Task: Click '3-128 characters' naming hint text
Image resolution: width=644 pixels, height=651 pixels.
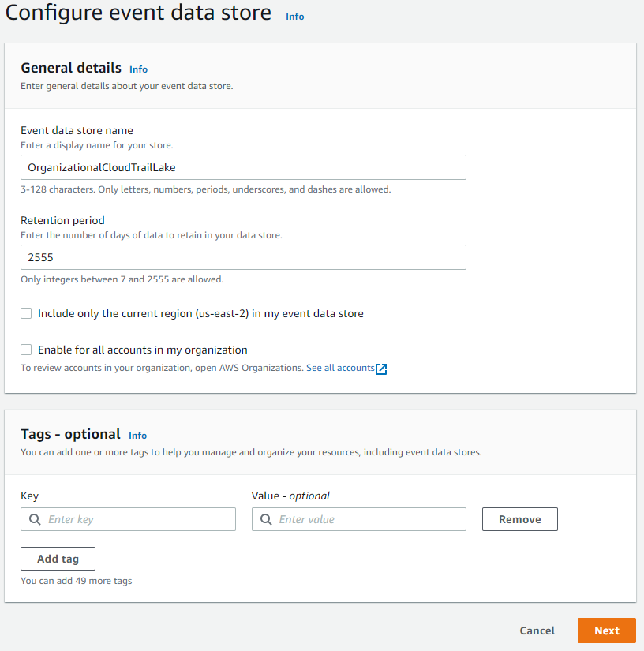Action: pyautogui.click(x=205, y=189)
